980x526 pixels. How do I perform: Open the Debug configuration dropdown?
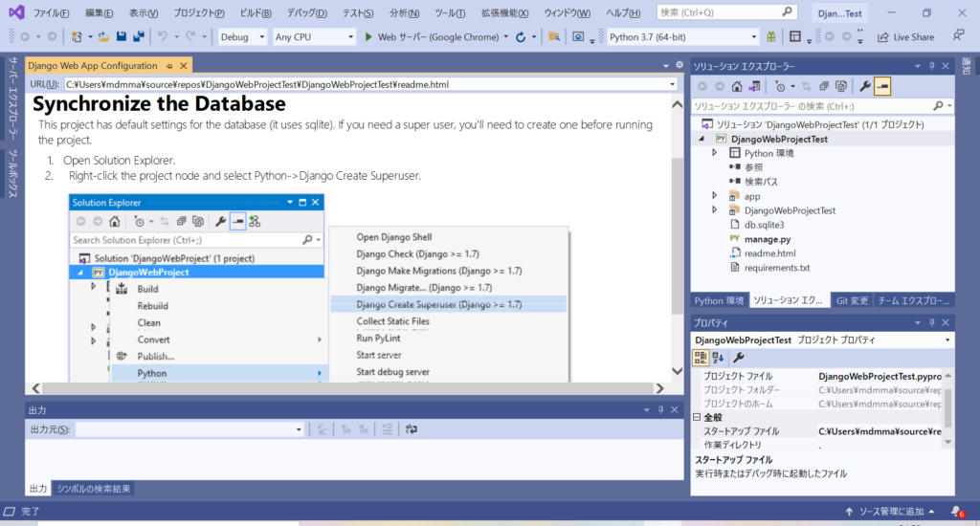pyautogui.click(x=242, y=37)
